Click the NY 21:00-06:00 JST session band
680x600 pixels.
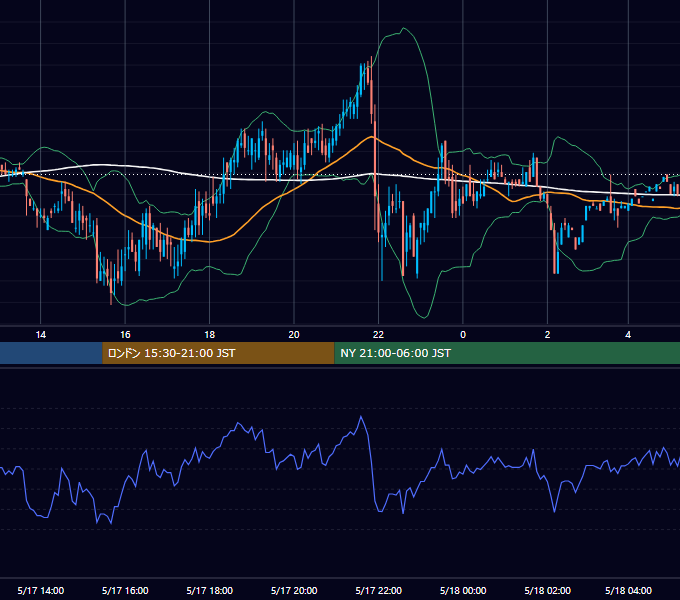pyautogui.click(x=507, y=353)
